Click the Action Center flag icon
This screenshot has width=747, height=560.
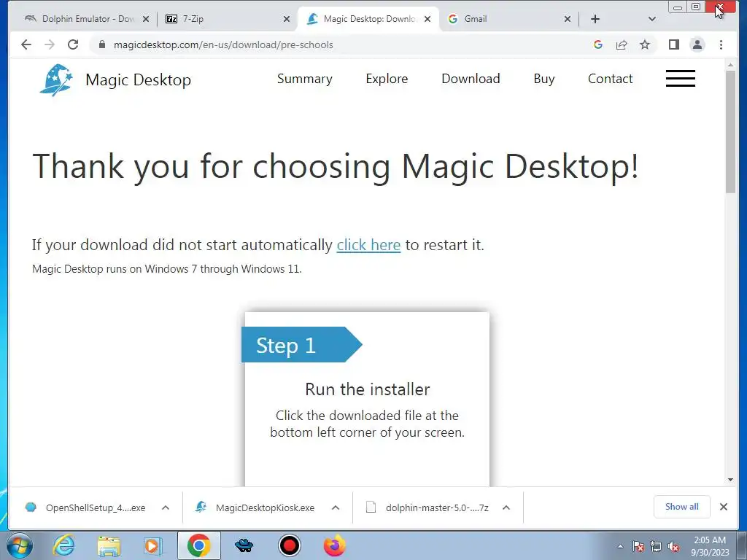coord(638,547)
